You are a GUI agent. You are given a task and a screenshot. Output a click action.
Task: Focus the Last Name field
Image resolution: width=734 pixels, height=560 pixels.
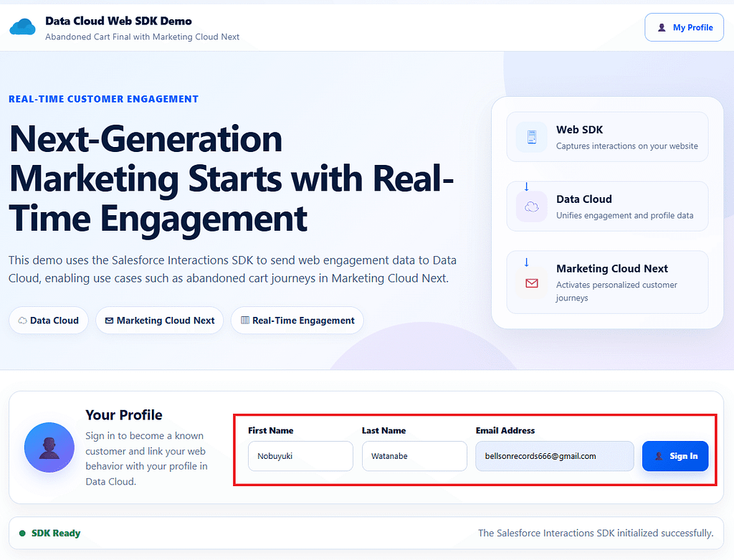pos(414,456)
